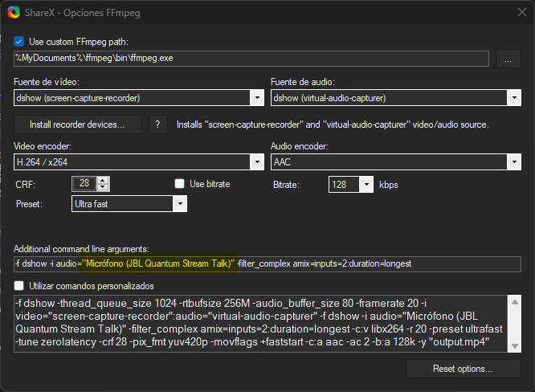Image resolution: width=535 pixels, height=392 pixels.
Task: Click the Bitrate label
Action: tap(286, 185)
